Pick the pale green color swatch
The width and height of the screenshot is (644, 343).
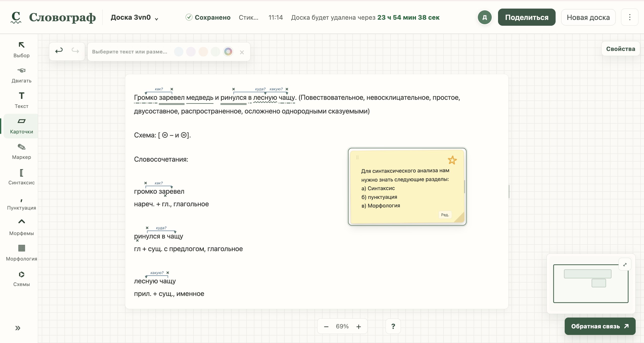(x=215, y=52)
